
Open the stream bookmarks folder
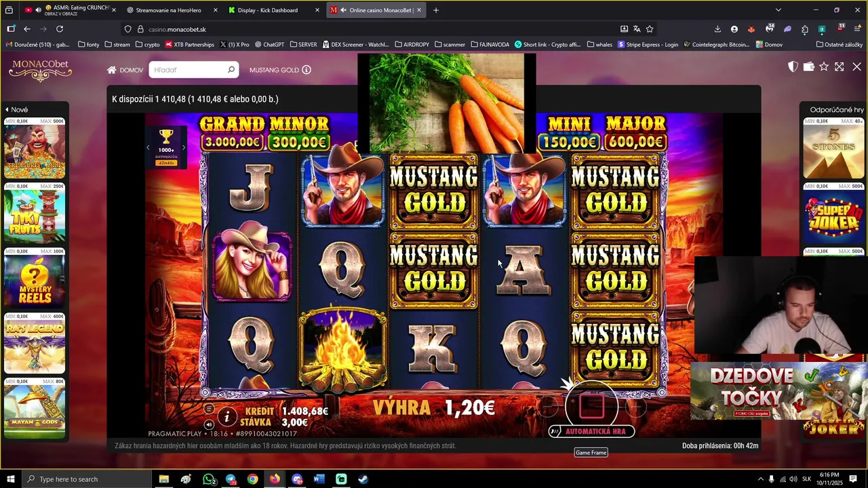(x=117, y=45)
